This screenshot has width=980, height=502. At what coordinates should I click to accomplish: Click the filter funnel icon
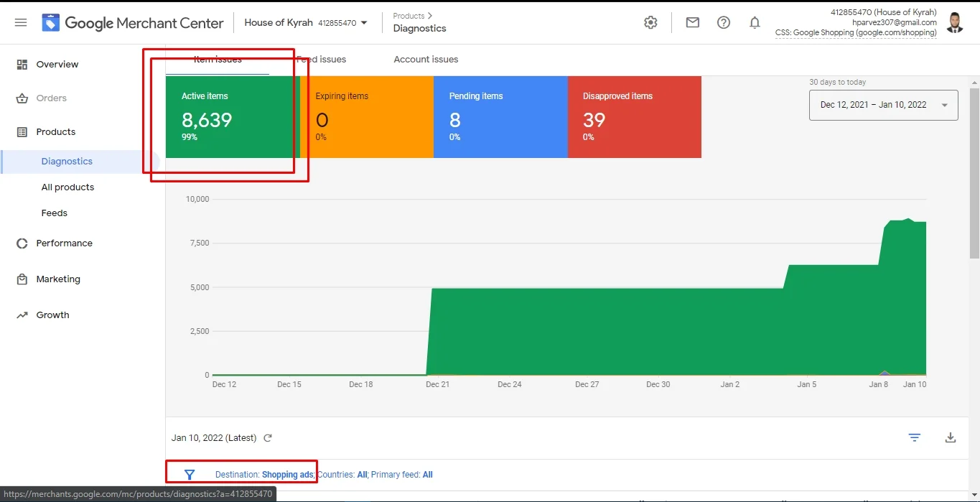[190, 475]
